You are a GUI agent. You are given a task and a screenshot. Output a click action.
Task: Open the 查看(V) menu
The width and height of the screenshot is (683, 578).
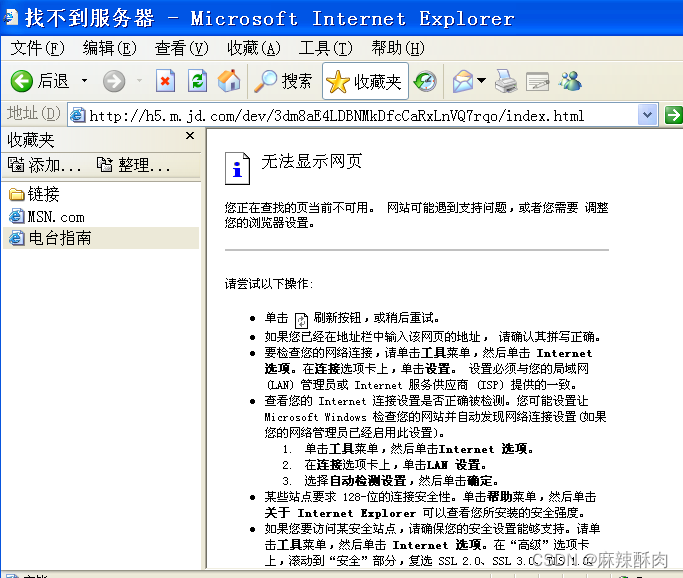tap(182, 48)
